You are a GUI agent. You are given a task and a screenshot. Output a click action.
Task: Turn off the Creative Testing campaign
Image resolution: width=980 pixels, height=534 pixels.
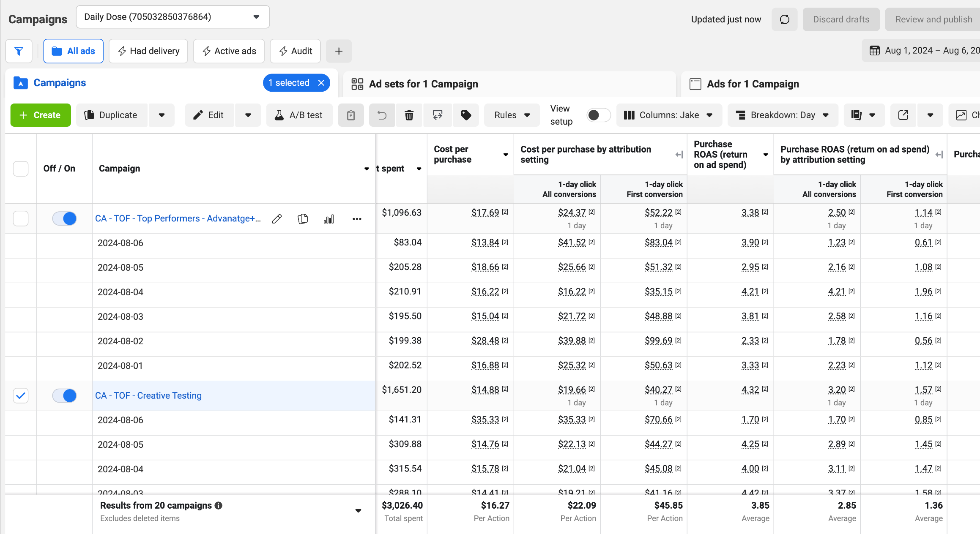64,395
